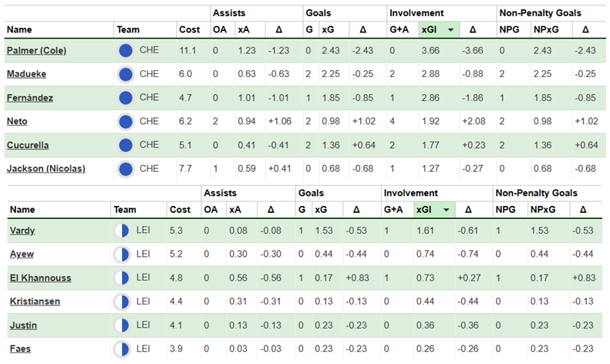
Task: Click Name header in Leicester table
Action: coord(23,209)
